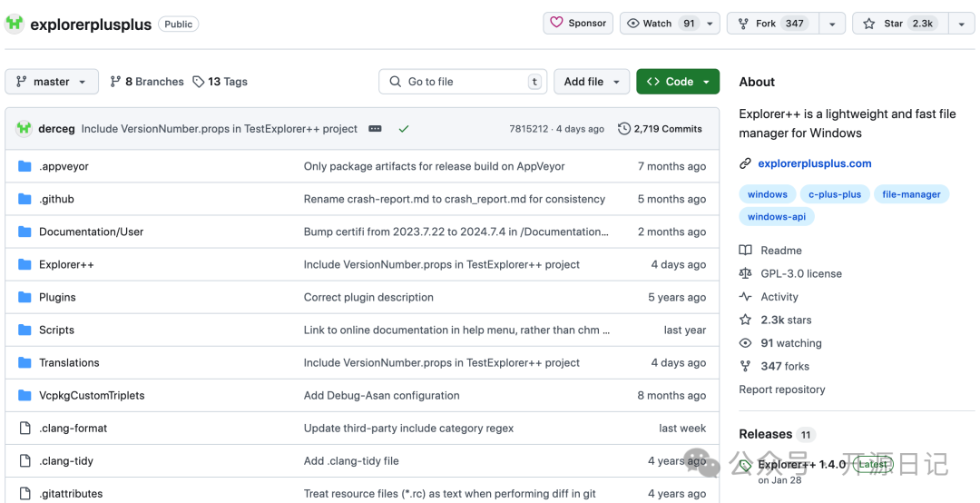Open derceg author link

[56, 129]
